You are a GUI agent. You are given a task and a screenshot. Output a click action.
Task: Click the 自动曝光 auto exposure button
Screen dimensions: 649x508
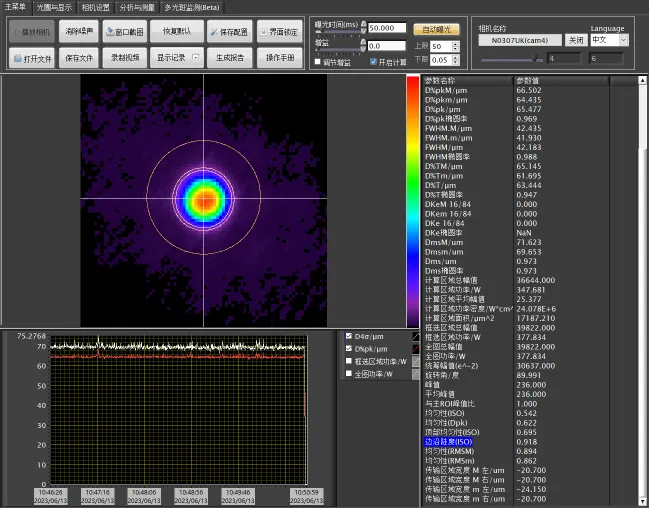click(436, 29)
